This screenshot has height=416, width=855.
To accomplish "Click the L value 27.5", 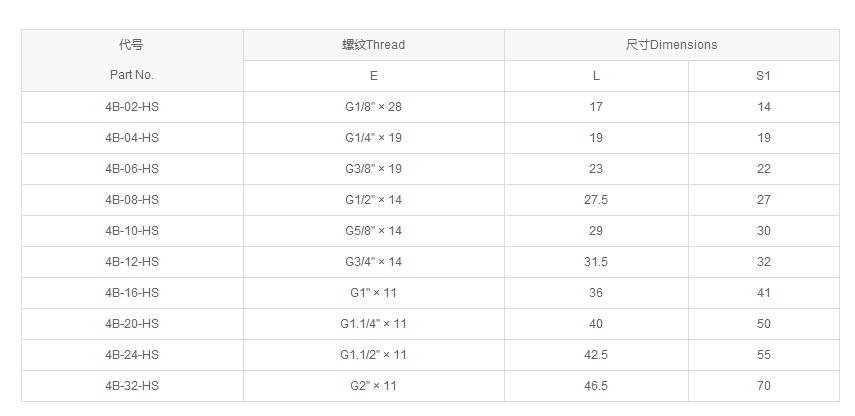I will click(x=596, y=200).
